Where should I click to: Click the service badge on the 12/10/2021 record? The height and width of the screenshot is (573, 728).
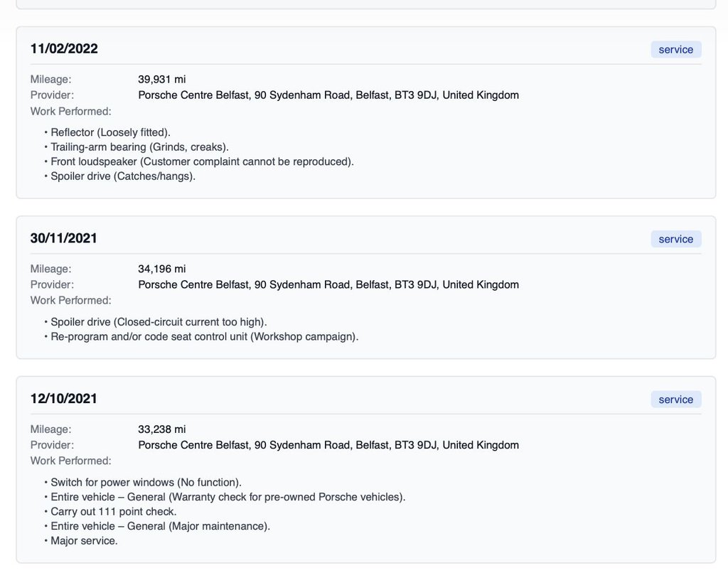675,400
